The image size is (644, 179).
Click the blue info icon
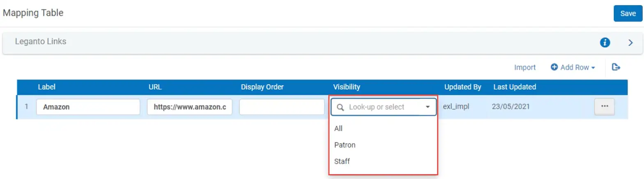coord(605,42)
